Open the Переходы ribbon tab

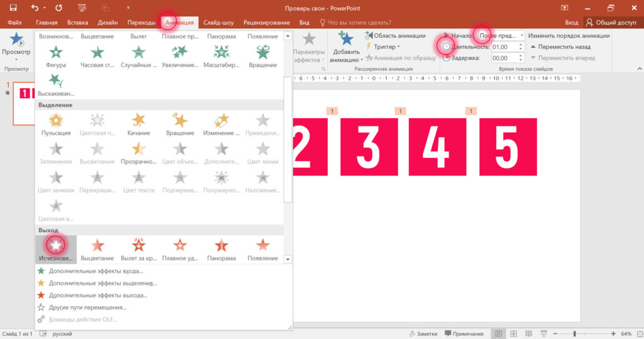142,23
